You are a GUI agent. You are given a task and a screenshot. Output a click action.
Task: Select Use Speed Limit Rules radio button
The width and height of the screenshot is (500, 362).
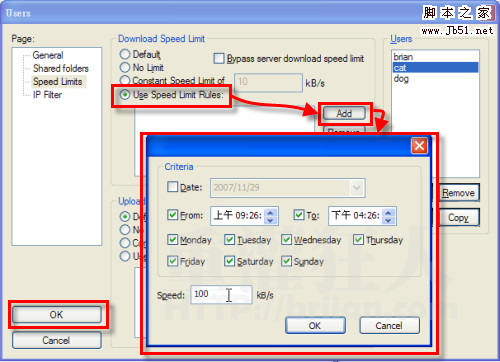125,95
